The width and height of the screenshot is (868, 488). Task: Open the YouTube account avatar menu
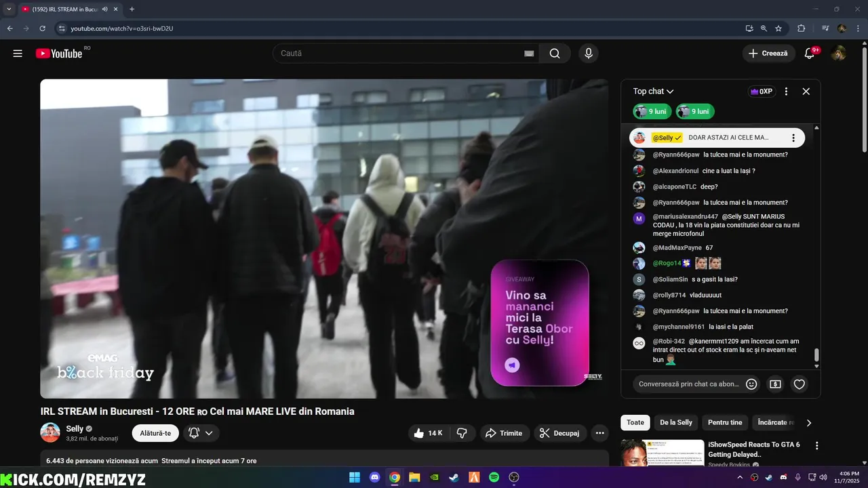(838, 54)
